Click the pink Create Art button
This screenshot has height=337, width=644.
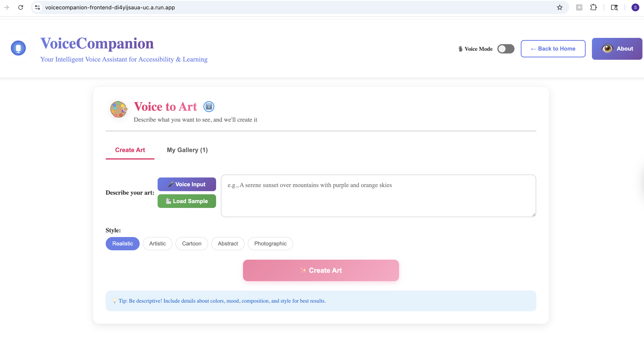pos(321,270)
